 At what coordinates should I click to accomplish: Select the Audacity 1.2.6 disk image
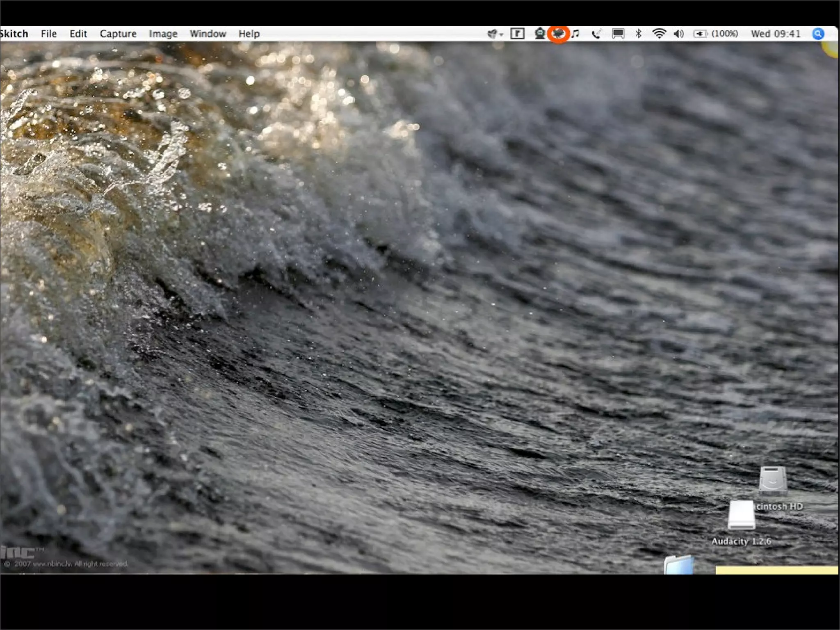tap(741, 516)
